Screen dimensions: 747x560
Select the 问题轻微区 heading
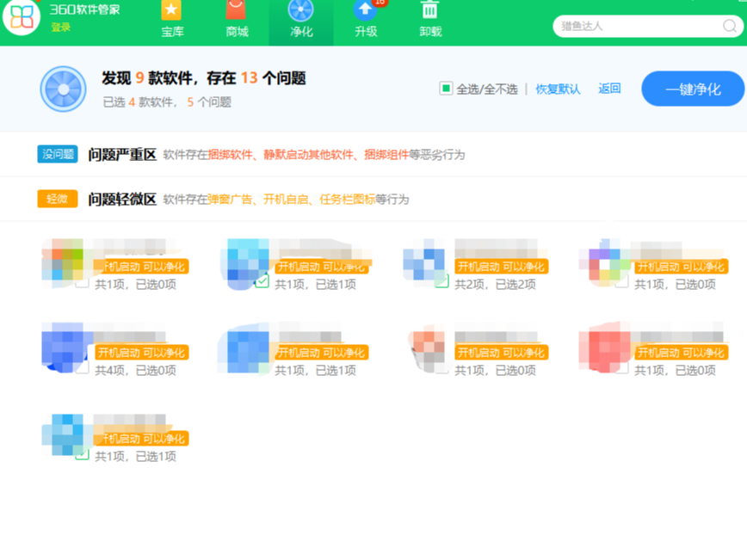122,199
